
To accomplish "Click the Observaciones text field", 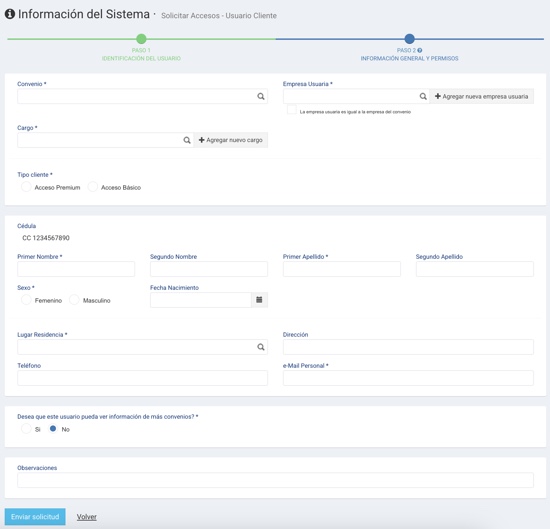I will pyautogui.click(x=275, y=480).
